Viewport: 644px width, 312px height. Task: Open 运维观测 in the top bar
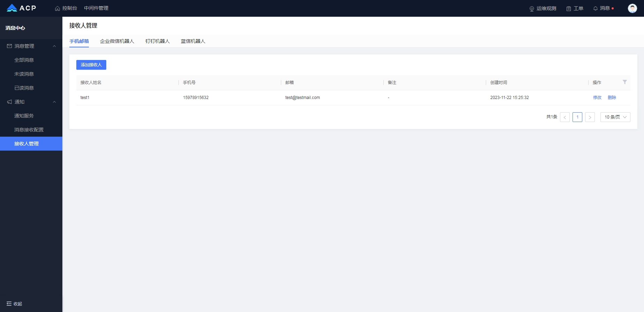pyautogui.click(x=543, y=8)
